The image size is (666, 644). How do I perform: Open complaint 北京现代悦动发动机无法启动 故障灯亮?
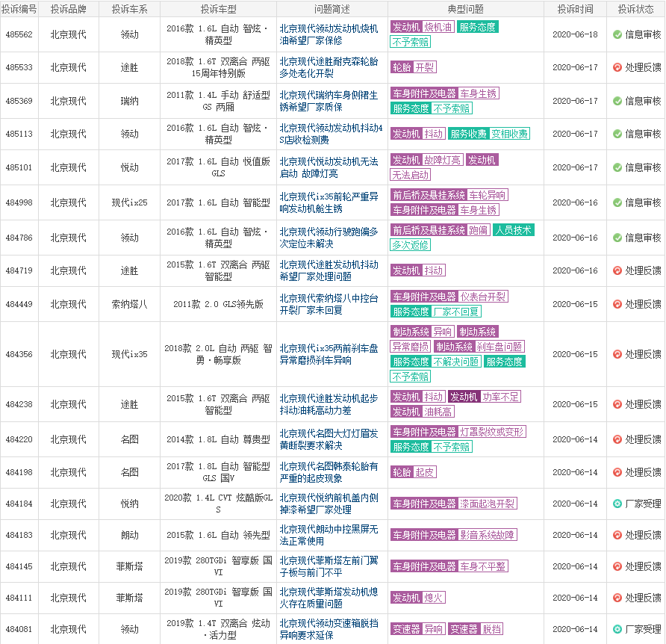click(x=329, y=167)
